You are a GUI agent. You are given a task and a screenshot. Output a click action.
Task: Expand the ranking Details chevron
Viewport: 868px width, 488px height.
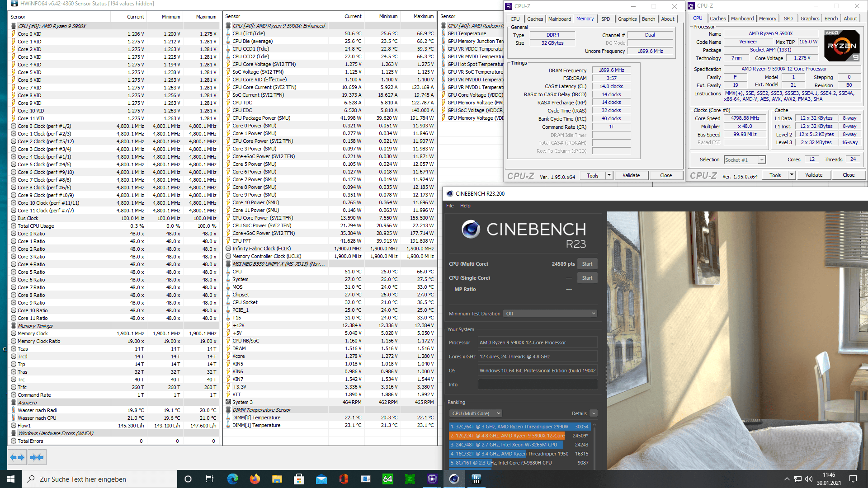[594, 413]
